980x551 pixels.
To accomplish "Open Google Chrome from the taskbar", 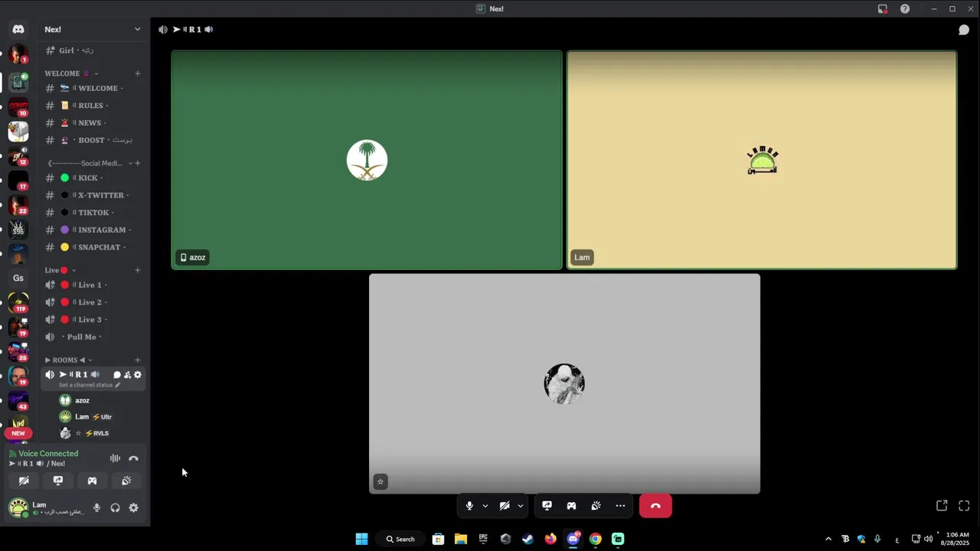I will click(596, 539).
